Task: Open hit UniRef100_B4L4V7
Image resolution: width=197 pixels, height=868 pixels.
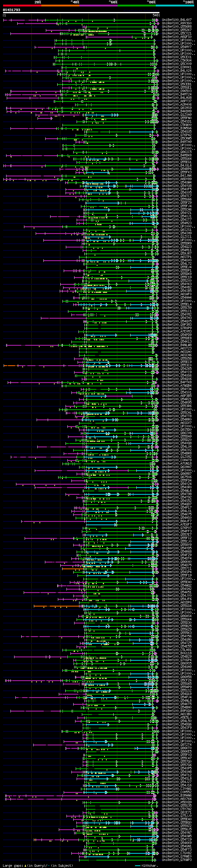Action: (x=177, y=20)
